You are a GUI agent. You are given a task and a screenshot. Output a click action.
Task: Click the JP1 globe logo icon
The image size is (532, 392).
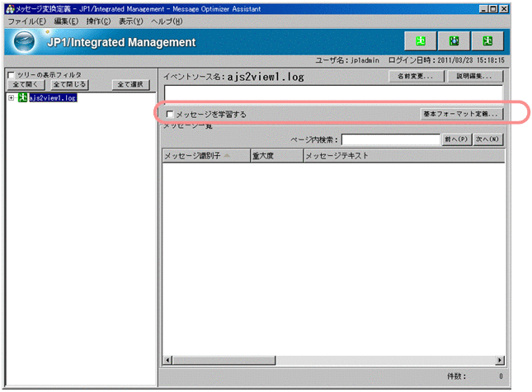[x=26, y=41]
